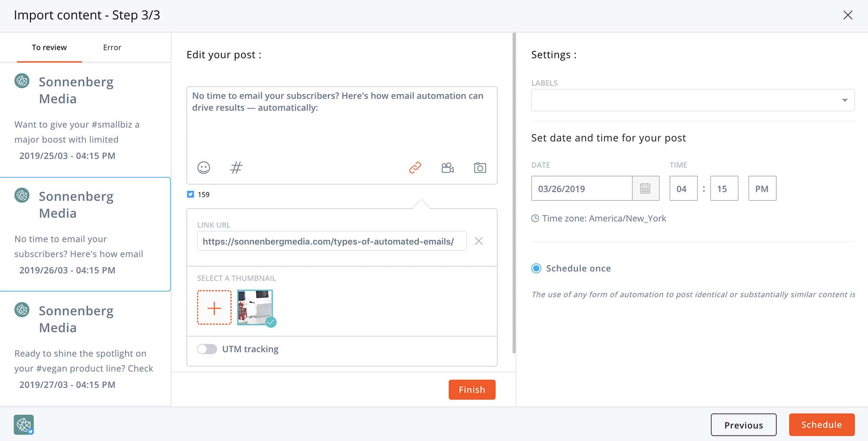Click the avatar of the 2019/25/03 post
The height and width of the screenshot is (441, 868).
[x=22, y=81]
